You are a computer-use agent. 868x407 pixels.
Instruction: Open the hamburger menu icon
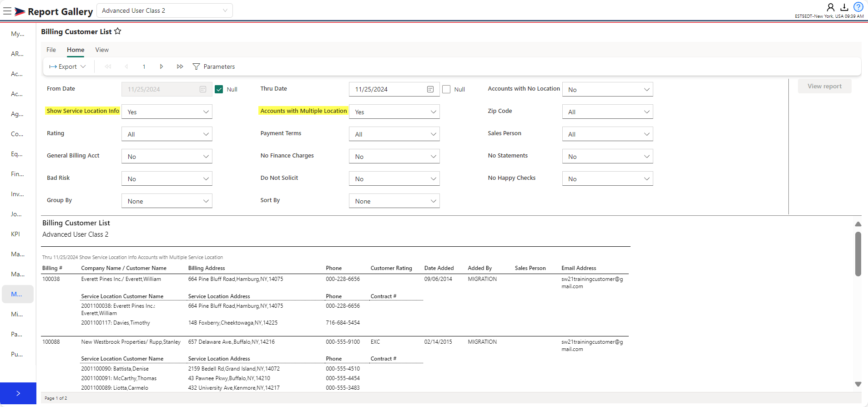pyautogui.click(x=7, y=11)
